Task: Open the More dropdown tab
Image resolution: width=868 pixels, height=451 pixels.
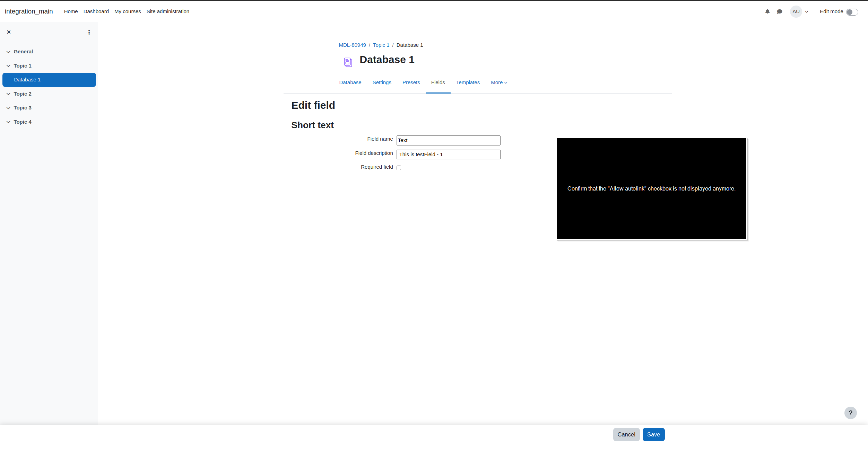Action: pos(499,82)
